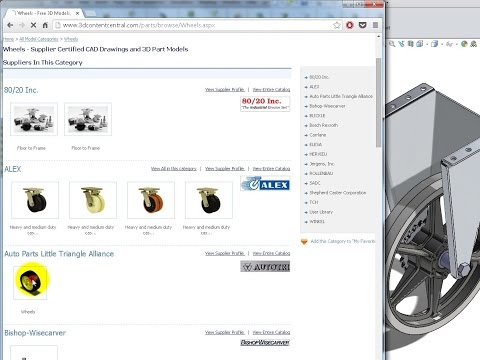Jump to 80/20 Inc. in sidebar list

[x=319, y=77]
